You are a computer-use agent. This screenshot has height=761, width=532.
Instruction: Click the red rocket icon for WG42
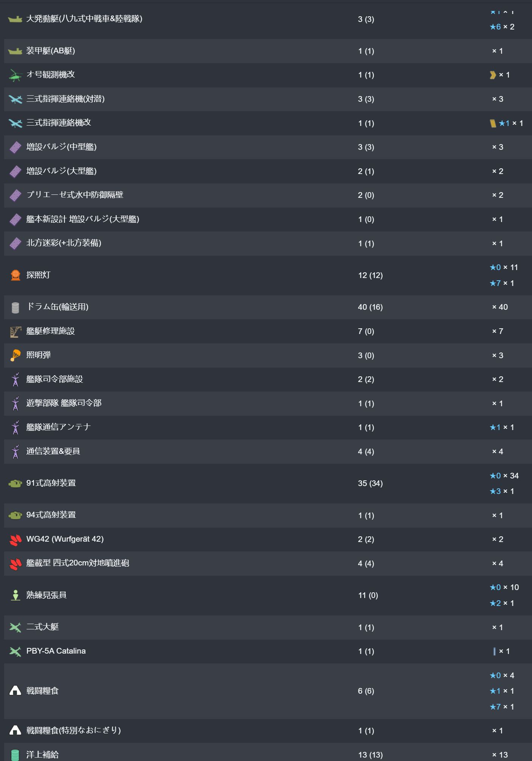tap(15, 540)
